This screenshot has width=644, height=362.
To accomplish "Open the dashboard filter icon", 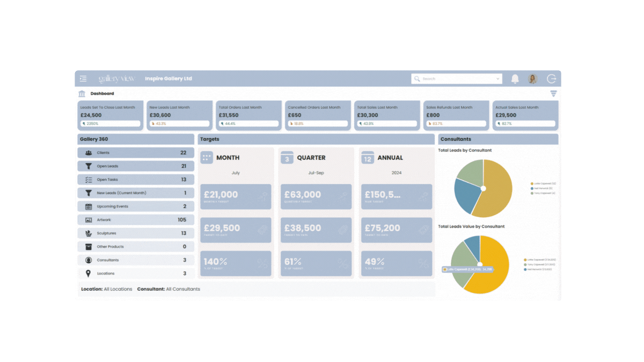I will pos(553,93).
